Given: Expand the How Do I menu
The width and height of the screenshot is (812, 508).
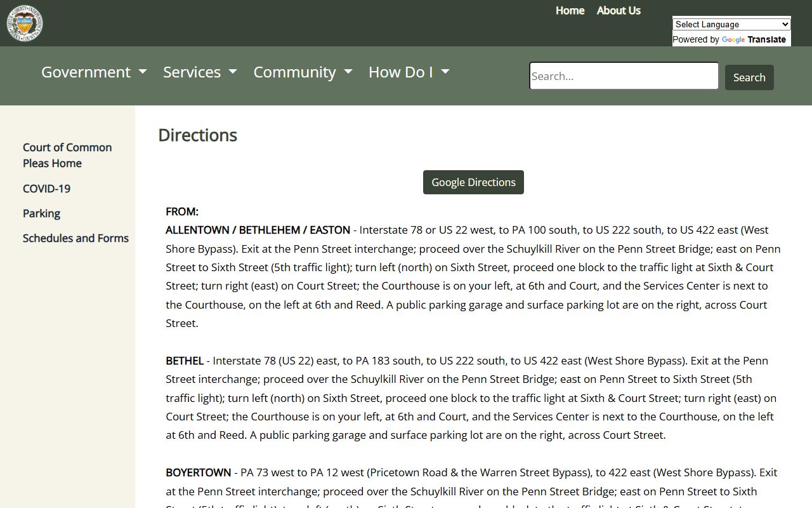Looking at the screenshot, I should point(409,72).
